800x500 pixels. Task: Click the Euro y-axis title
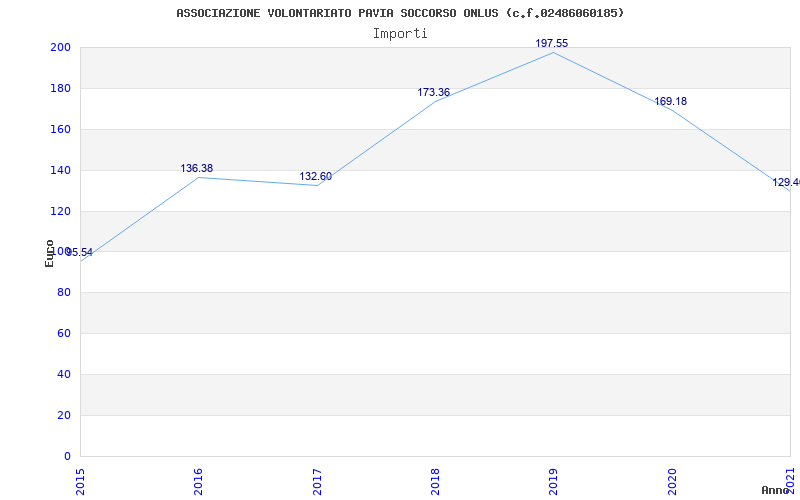click(x=49, y=254)
